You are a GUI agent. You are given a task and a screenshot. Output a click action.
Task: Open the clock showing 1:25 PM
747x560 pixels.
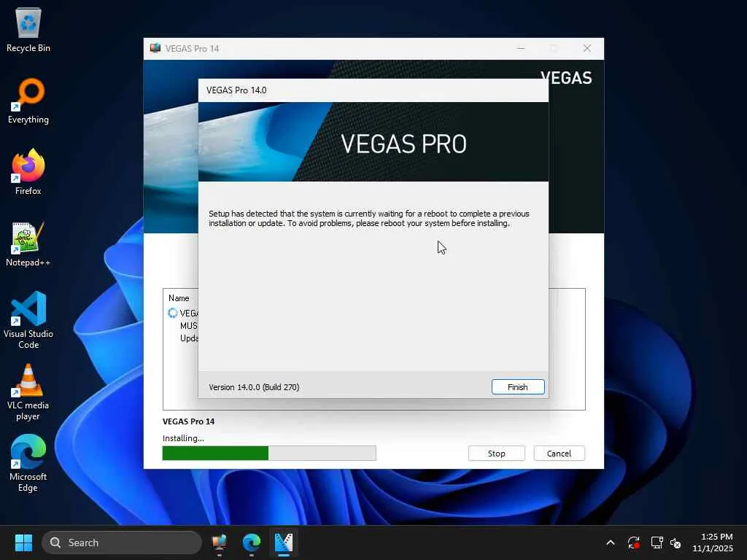pyautogui.click(x=713, y=542)
